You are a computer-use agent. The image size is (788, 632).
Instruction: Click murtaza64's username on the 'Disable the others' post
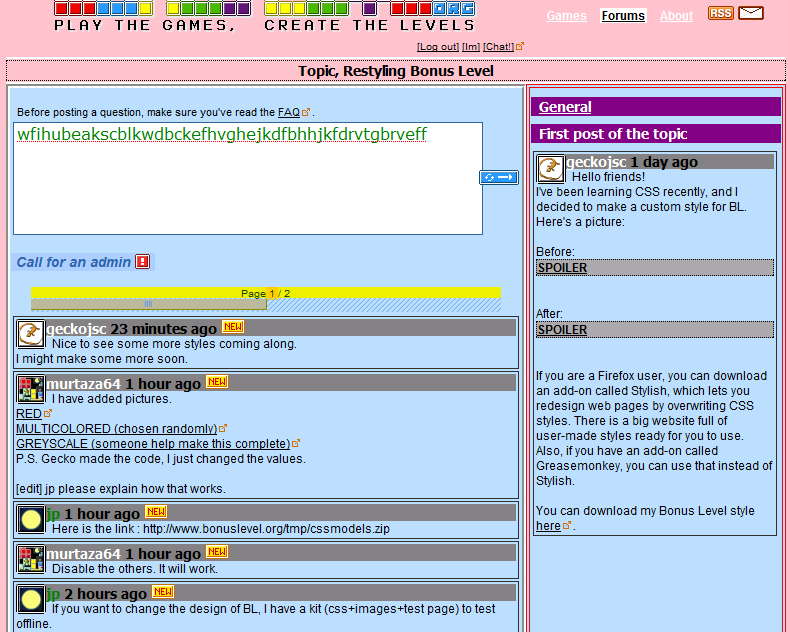[x=83, y=554]
